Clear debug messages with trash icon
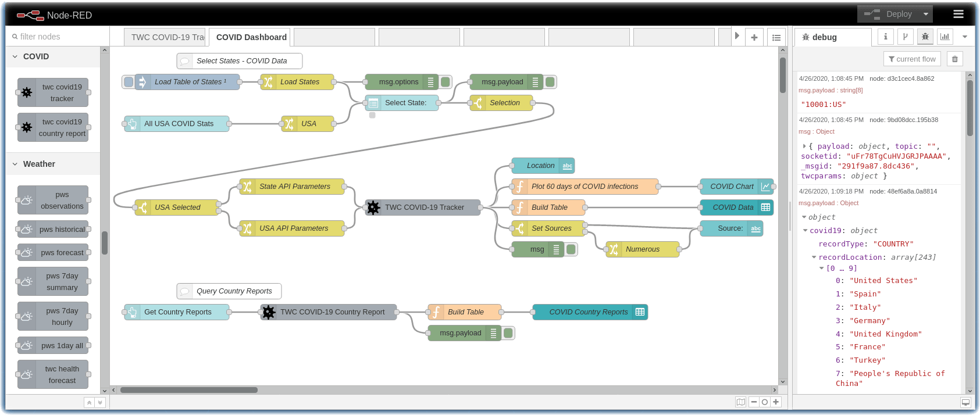 coord(954,59)
